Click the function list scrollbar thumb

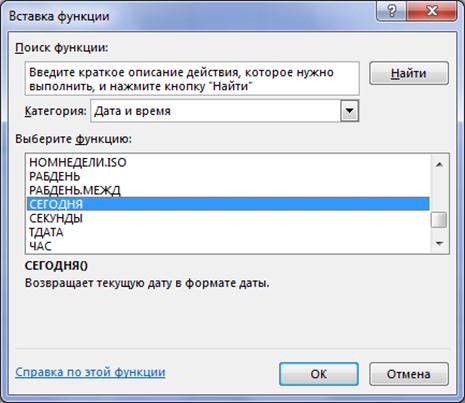click(x=439, y=220)
